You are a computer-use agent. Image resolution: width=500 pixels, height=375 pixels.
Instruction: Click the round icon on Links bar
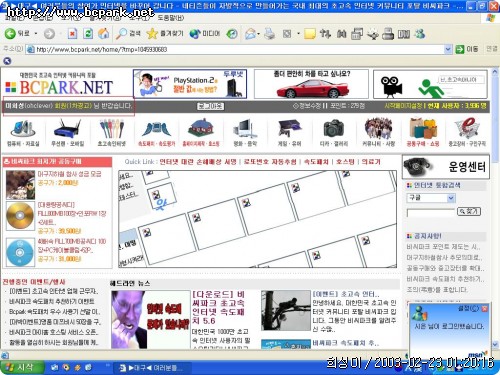[7, 61]
